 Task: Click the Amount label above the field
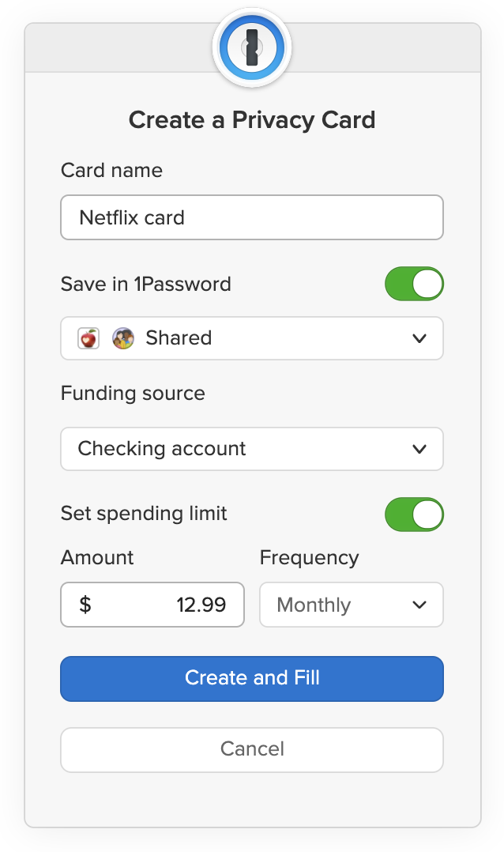click(97, 557)
